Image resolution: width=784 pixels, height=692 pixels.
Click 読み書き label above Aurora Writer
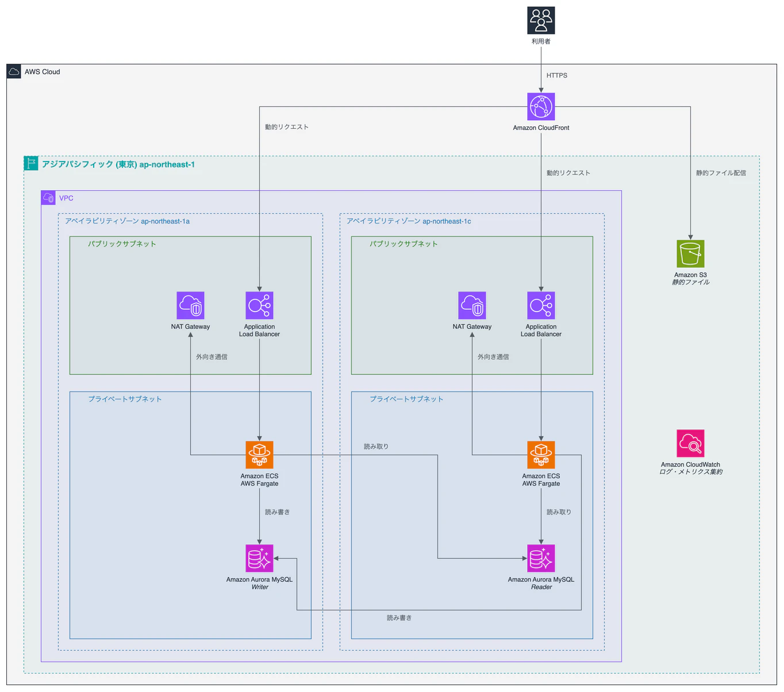[277, 512]
